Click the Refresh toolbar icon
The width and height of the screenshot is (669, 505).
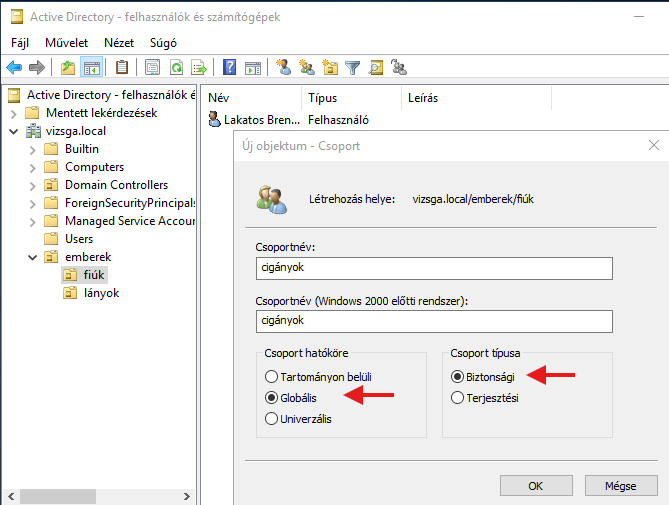[176, 68]
